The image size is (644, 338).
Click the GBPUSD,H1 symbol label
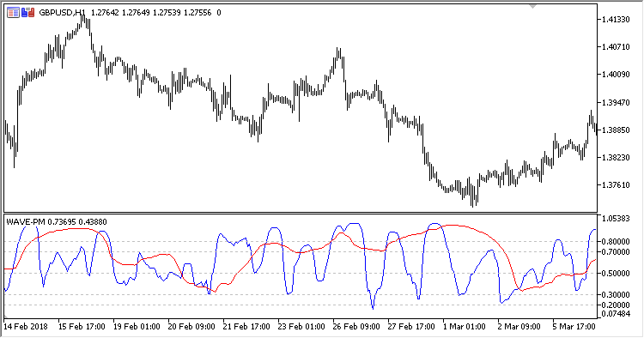(x=62, y=13)
